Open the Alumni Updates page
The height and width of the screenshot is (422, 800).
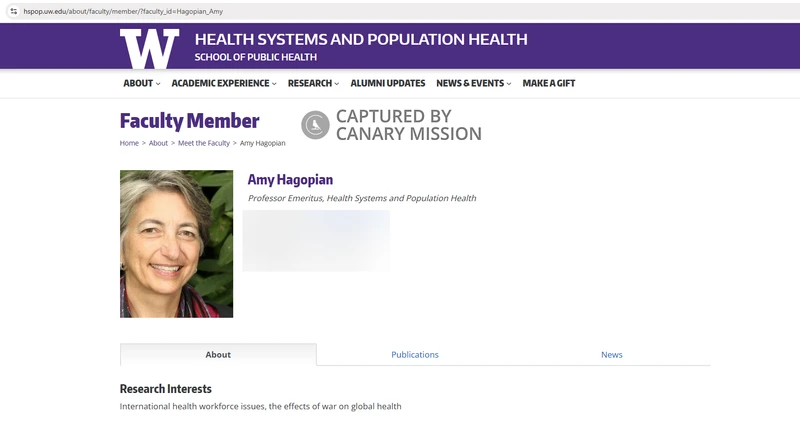click(388, 83)
